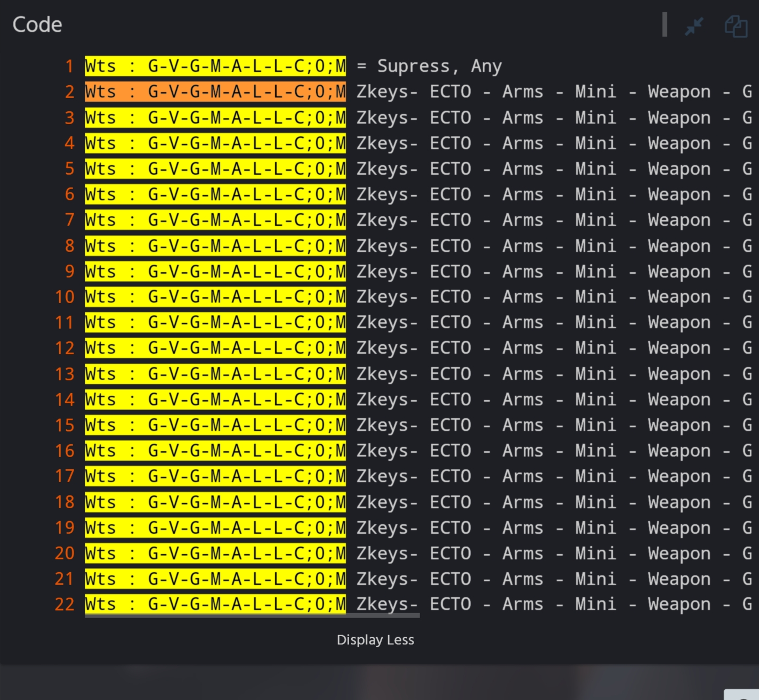This screenshot has height=700, width=759.
Task: Click line number 22 in the gutter
Action: coord(64,604)
